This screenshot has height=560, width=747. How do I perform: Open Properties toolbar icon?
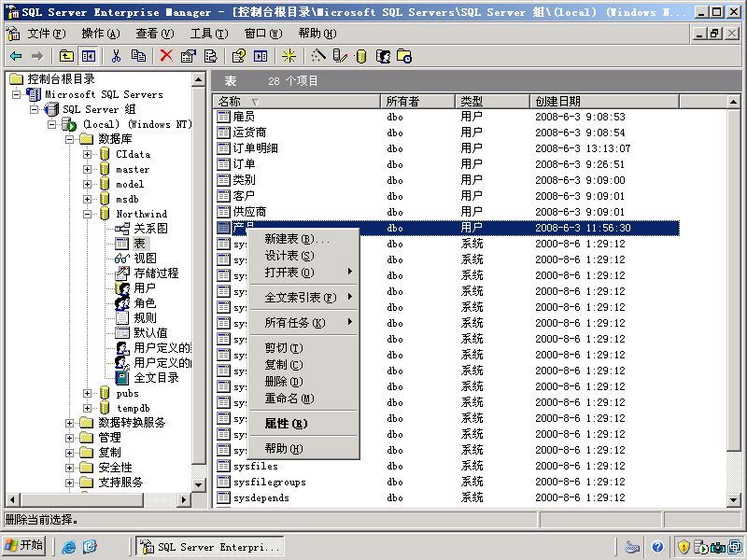pos(189,56)
